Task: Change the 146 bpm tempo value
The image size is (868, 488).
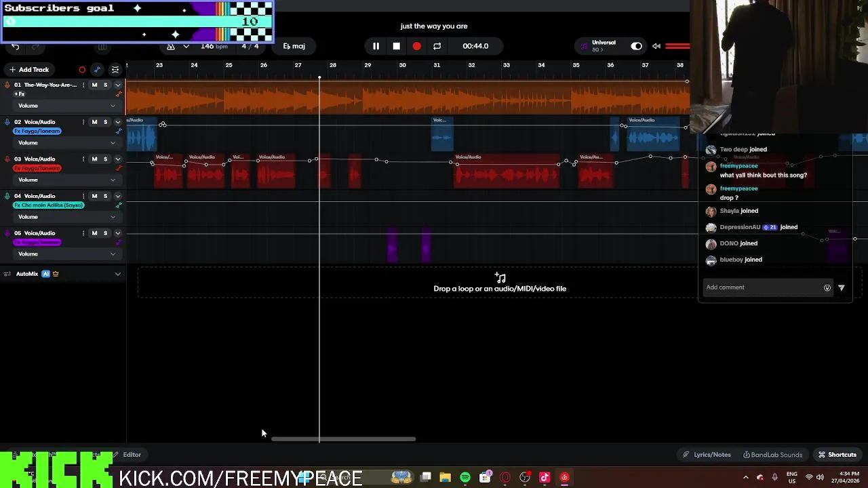Action: [x=214, y=46]
